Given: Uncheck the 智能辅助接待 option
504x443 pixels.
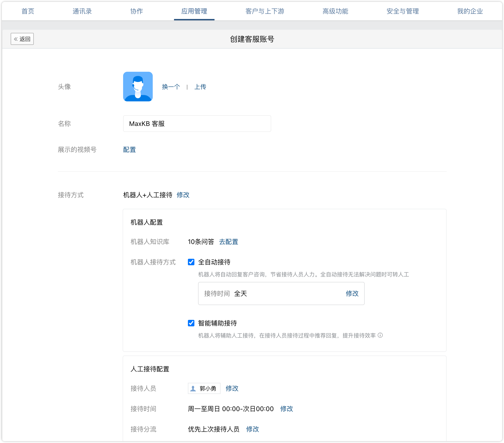Looking at the screenshot, I should click(x=191, y=323).
